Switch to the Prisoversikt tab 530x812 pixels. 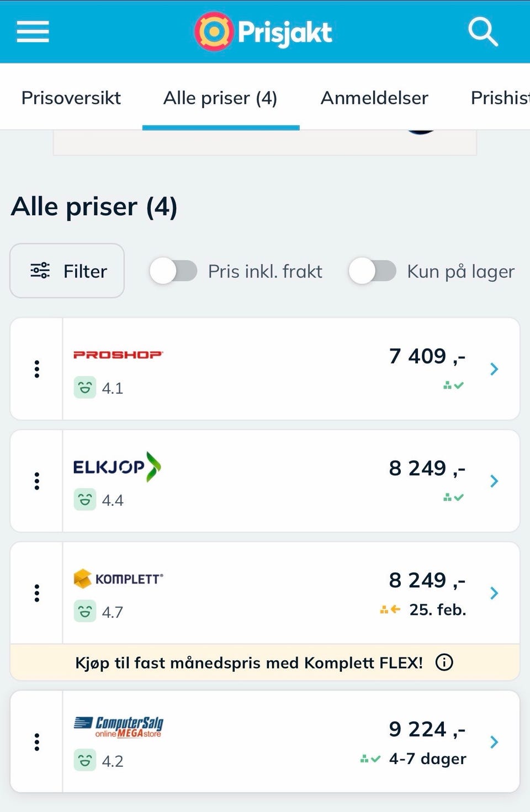pos(71,98)
